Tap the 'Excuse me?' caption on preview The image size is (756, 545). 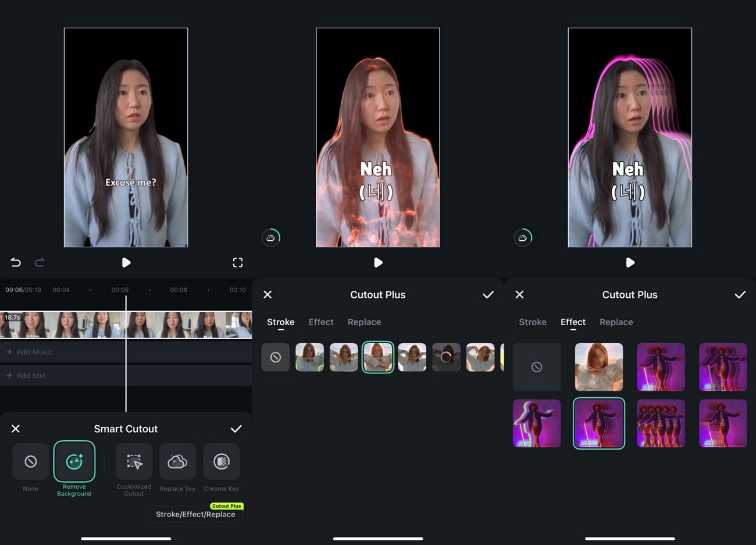coord(131,182)
